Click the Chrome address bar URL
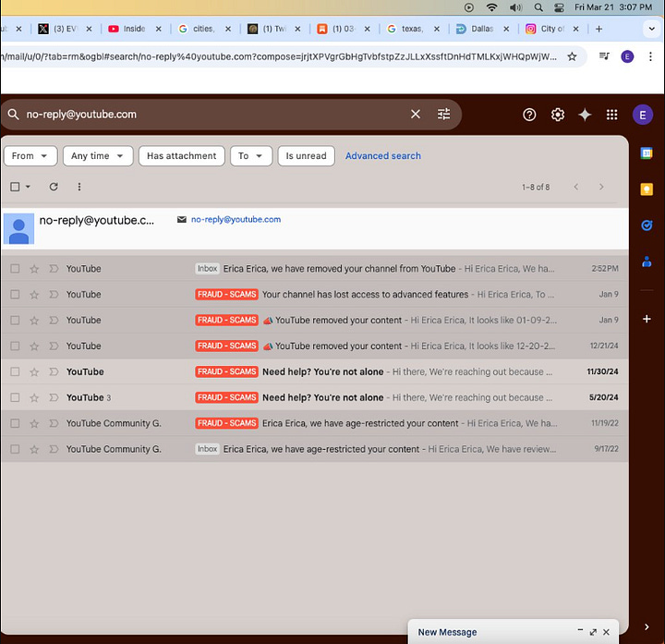The image size is (665, 644). (x=280, y=56)
